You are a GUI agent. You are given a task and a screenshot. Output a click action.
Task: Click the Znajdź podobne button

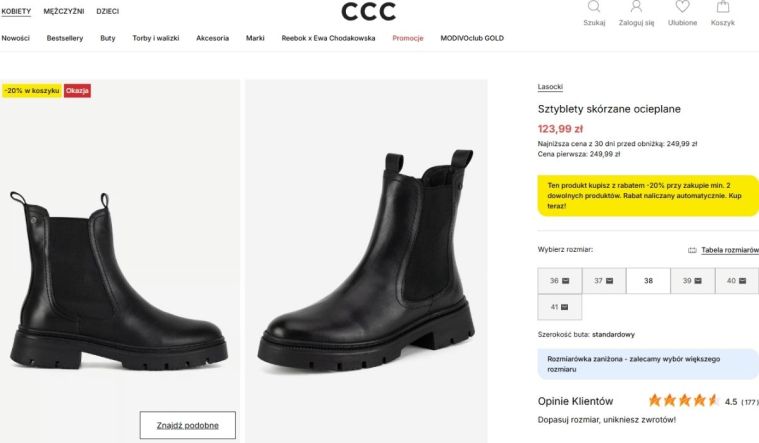pyautogui.click(x=188, y=425)
